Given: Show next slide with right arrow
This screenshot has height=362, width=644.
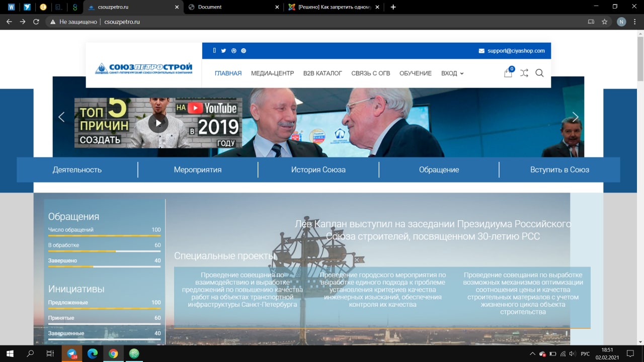Looking at the screenshot, I should click(x=576, y=117).
